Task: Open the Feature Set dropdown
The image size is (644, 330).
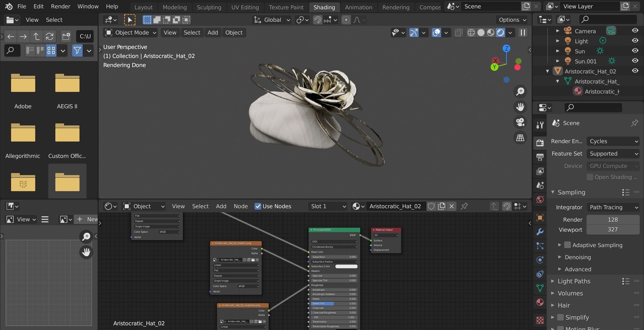Action: (x=613, y=154)
